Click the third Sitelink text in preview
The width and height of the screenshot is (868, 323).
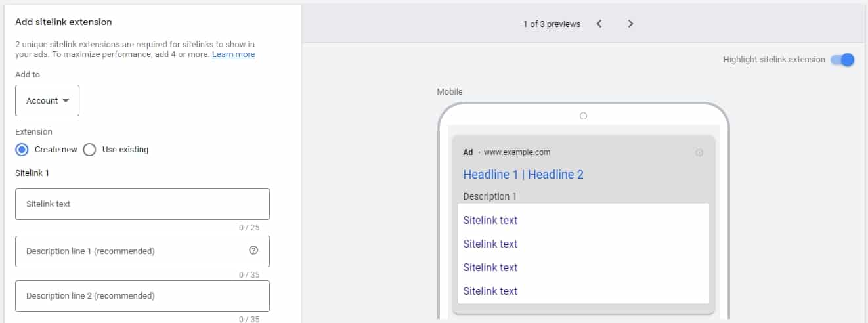pos(490,268)
